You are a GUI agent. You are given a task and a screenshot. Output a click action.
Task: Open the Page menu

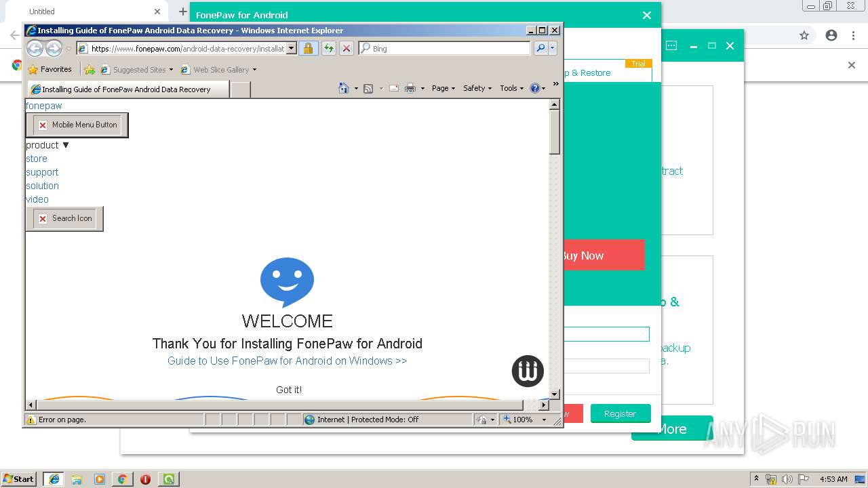[x=443, y=88]
